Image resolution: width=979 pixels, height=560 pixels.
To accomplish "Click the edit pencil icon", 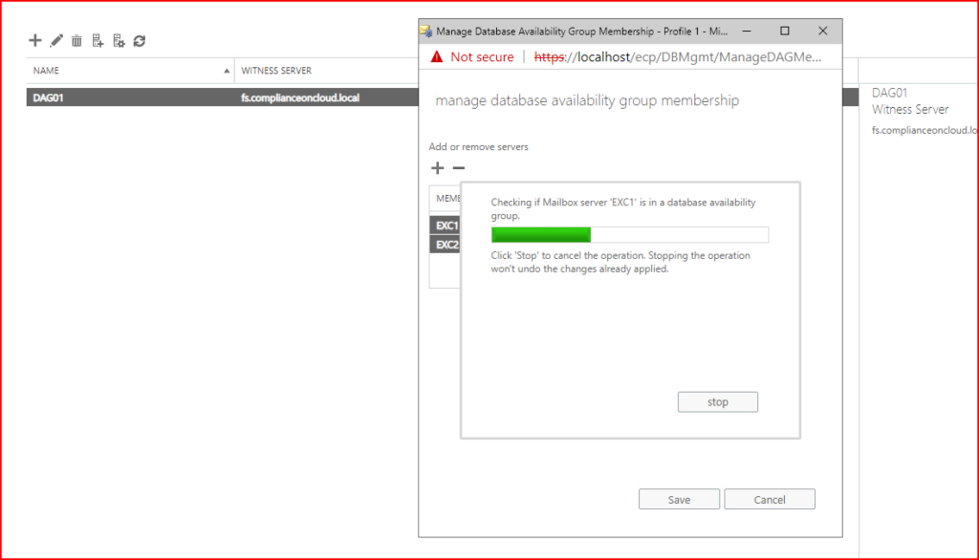I will [56, 40].
